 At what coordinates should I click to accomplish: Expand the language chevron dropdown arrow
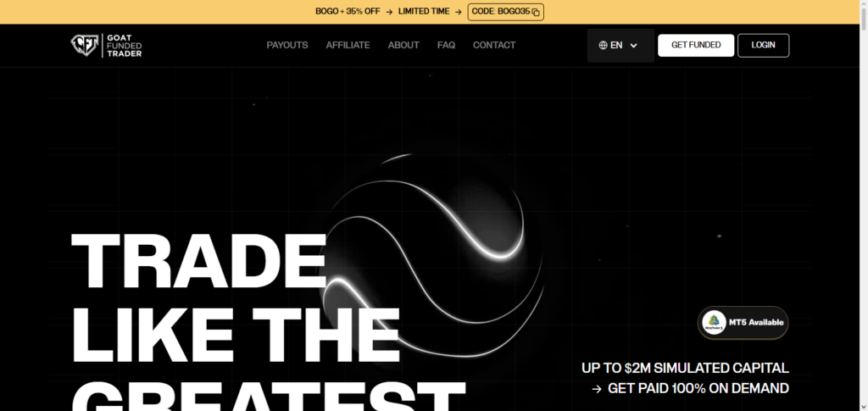click(633, 46)
